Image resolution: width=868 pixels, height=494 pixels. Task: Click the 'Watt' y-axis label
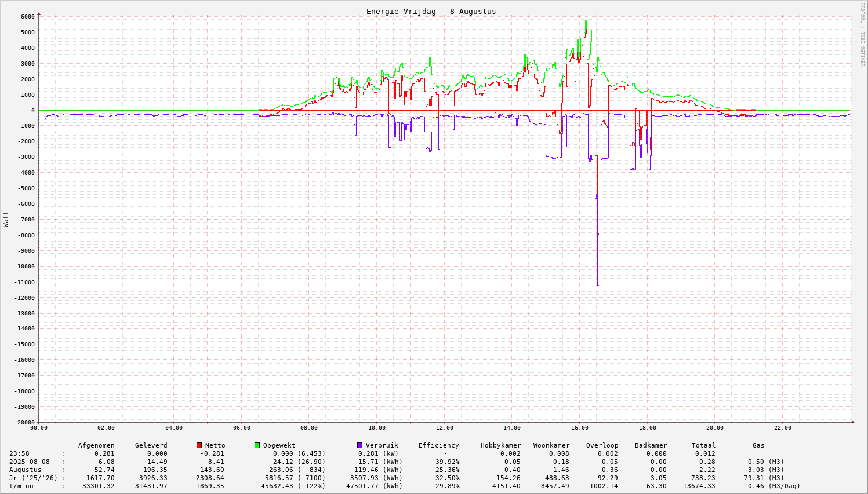(6, 219)
